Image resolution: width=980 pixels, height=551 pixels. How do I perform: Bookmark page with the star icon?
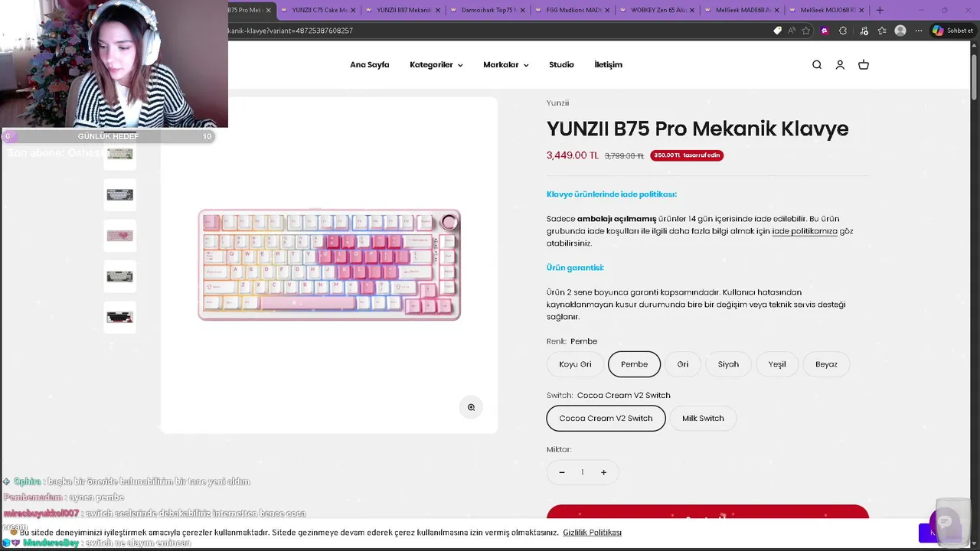pyautogui.click(x=805, y=31)
